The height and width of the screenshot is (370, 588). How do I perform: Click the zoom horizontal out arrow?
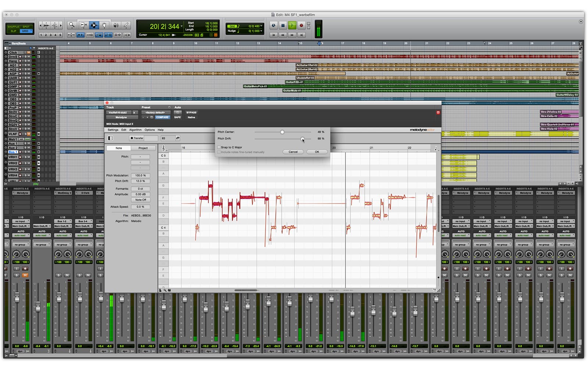(40, 25)
